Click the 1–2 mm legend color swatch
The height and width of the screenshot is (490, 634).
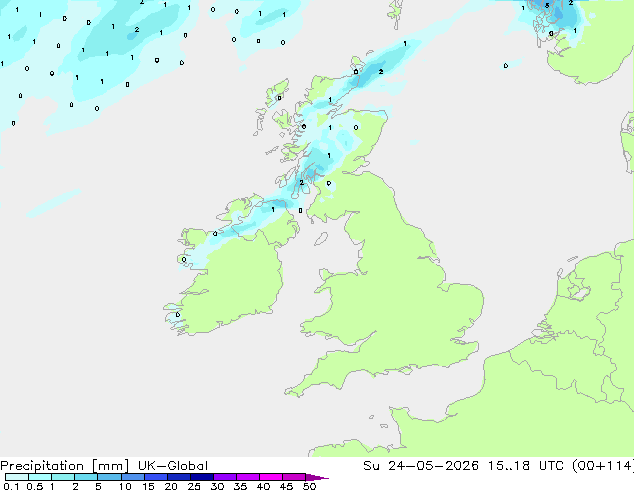point(63,477)
